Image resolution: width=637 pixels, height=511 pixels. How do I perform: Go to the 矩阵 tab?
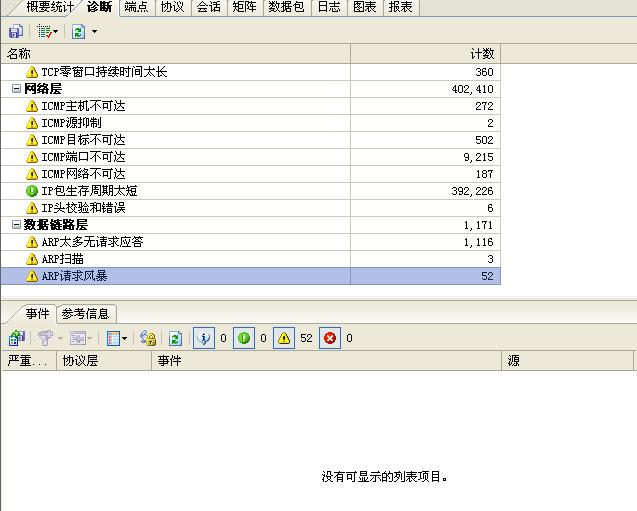click(x=244, y=7)
